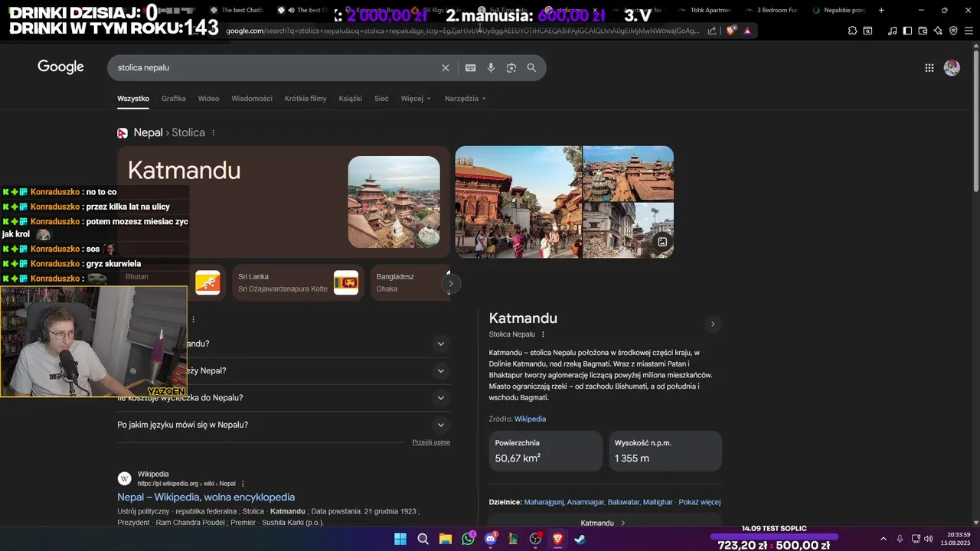Open browser extensions puzzle icon
The image size is (980, 551).
click(852, 31)
